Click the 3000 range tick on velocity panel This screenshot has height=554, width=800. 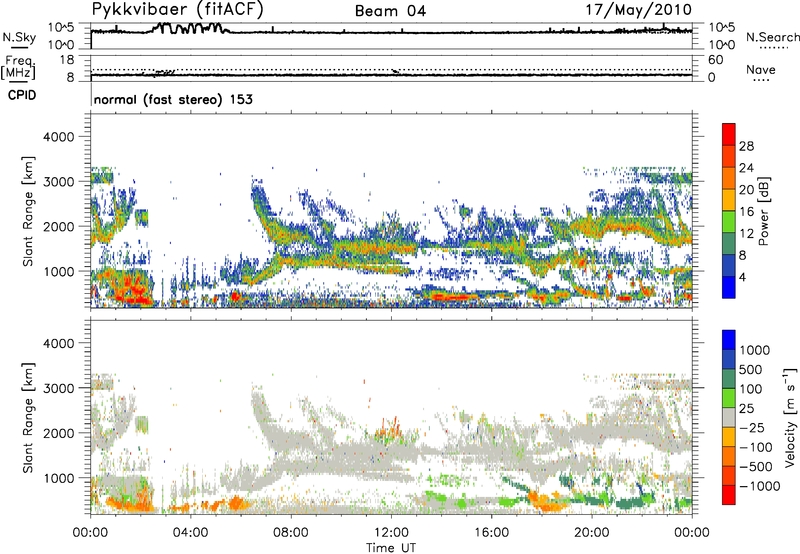click(x=58, y=388)
